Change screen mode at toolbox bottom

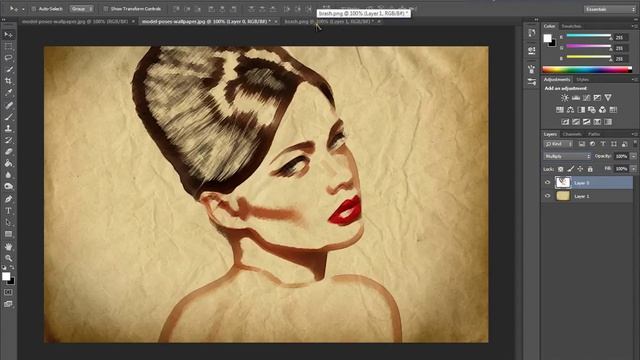click(x=8, y=304)
